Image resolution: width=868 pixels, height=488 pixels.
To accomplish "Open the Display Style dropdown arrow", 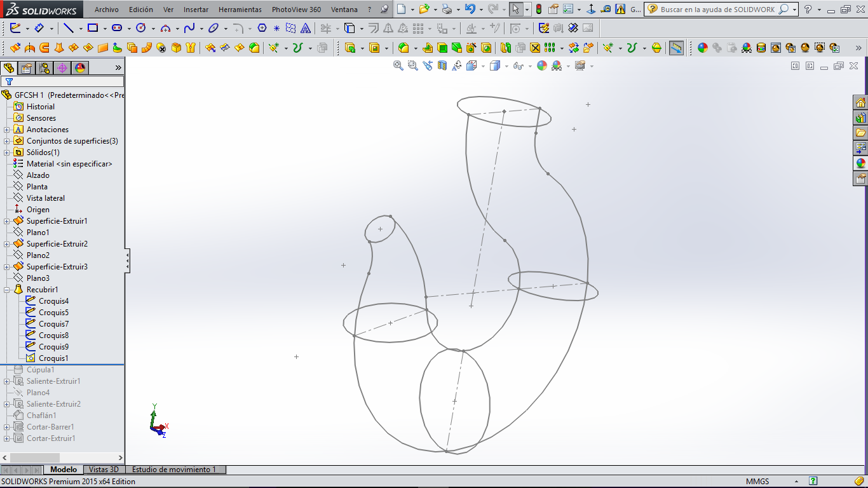I will point(506,66).
